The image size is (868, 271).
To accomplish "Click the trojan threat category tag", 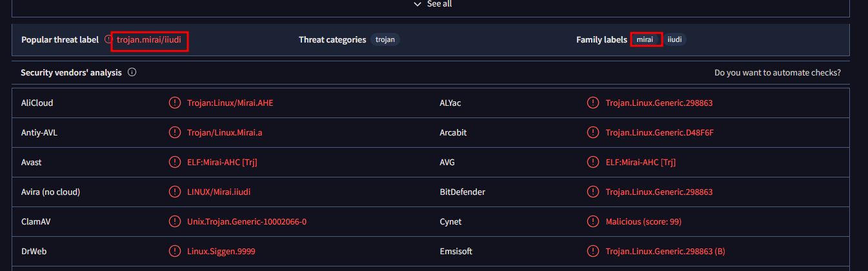I will pos(385,39).
